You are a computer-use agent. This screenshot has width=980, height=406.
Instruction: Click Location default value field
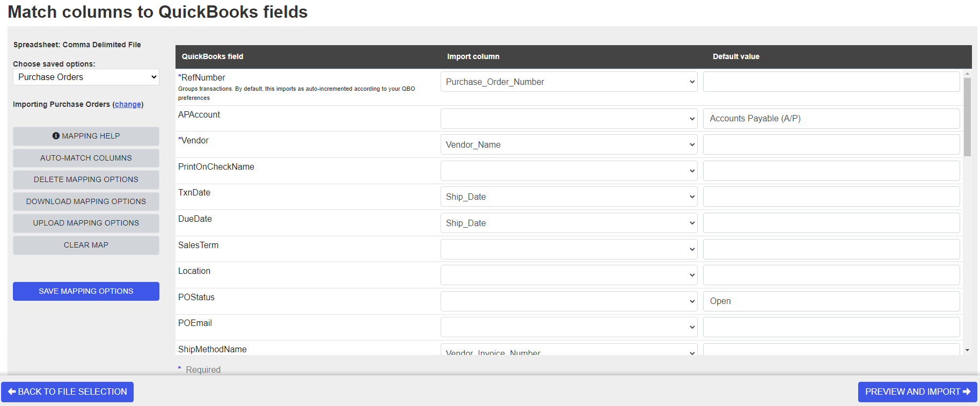(831, 275)
